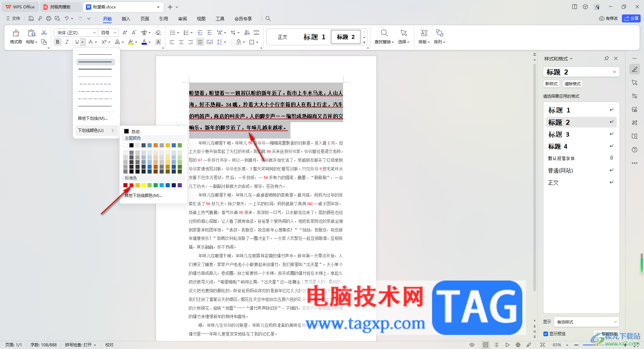644x349 pixels.
Task: Choose the 自动 black color swatch
Action: [126, 132]
